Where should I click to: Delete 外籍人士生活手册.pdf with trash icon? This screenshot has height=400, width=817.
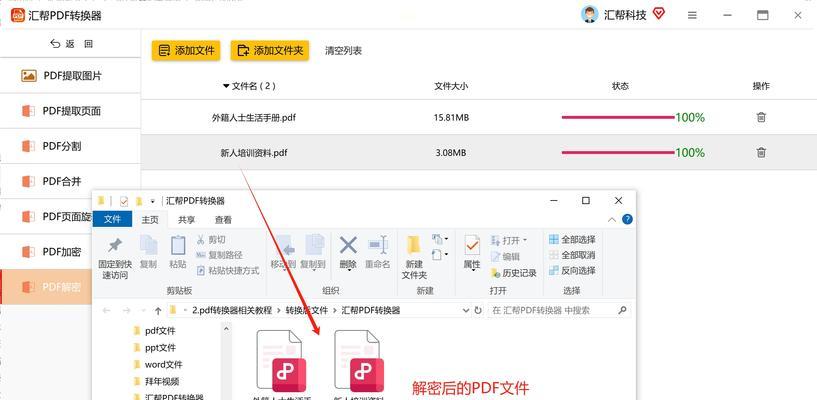point(761,117)
